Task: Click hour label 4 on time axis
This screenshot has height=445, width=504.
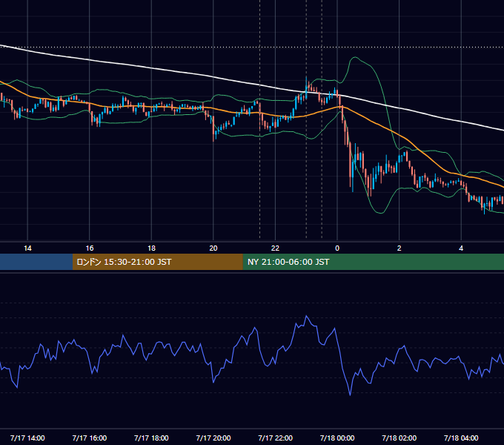Action: (x=461, y=248)
